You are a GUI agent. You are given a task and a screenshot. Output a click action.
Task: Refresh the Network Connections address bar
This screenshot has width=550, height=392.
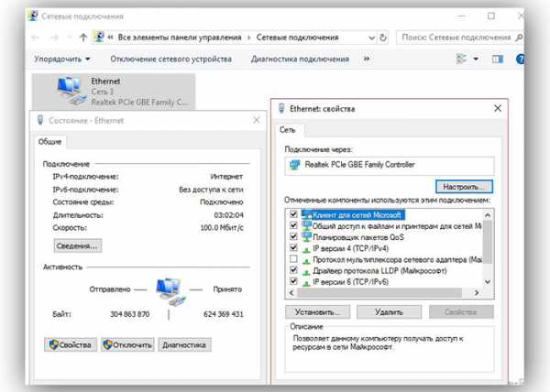pyautogui.click(x=383, y=38)
